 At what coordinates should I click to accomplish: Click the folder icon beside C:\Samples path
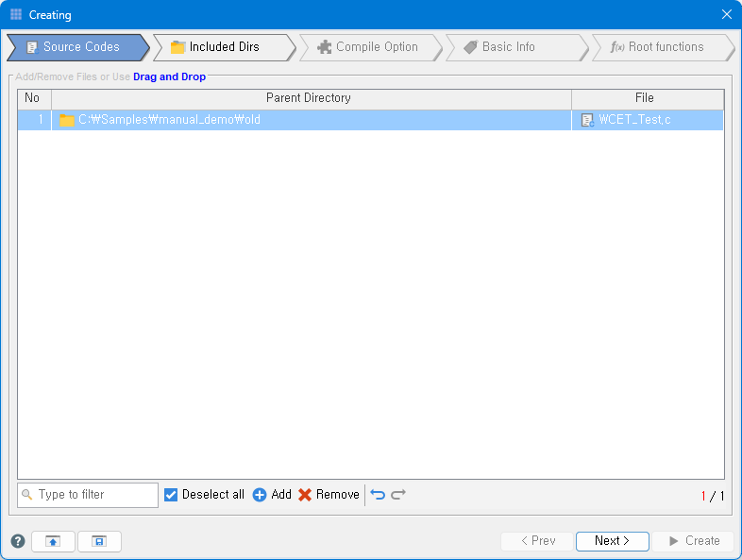[x=67, y=120]
